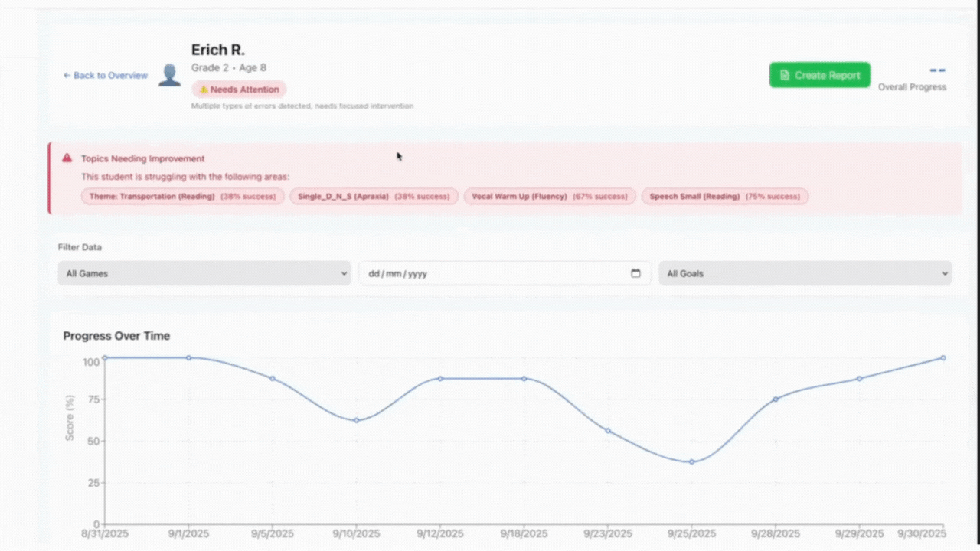Image resolution: width=980 pixels, height=551 pixels.
Task: Click the Speech Small (Reading) tag
Action: point(724,197)
